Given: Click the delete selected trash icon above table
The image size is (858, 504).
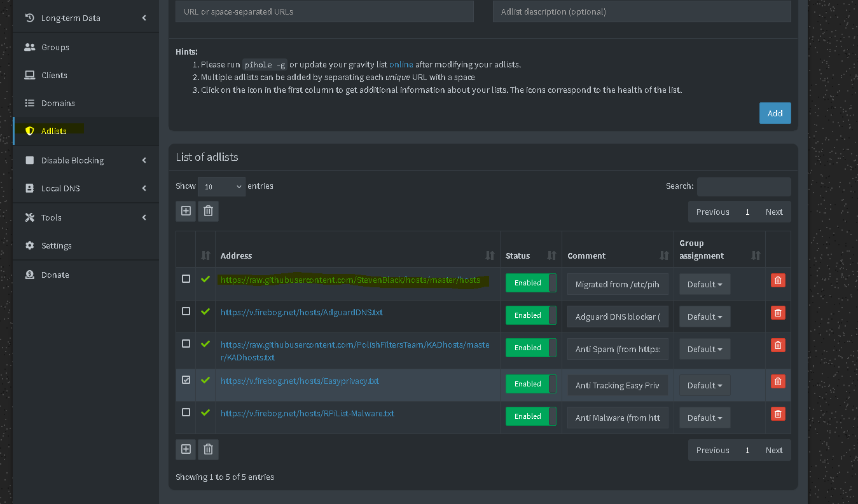Looking at the screenshot, I should tap(208, 211).
